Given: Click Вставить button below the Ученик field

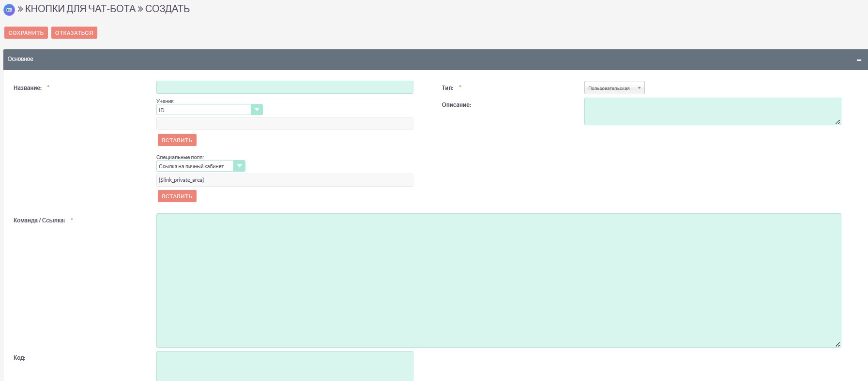Looking at the screenshot, I should pos(177,140).
